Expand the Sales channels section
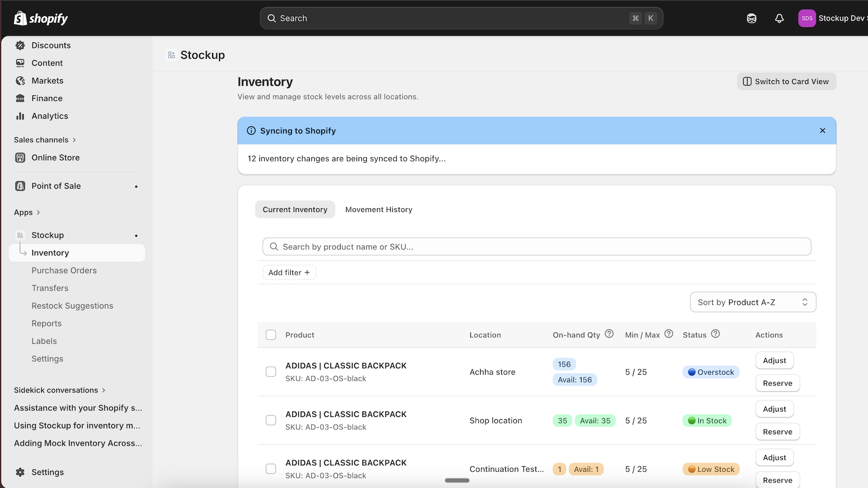Screen dimensions: 868x488 coord(45,140)
